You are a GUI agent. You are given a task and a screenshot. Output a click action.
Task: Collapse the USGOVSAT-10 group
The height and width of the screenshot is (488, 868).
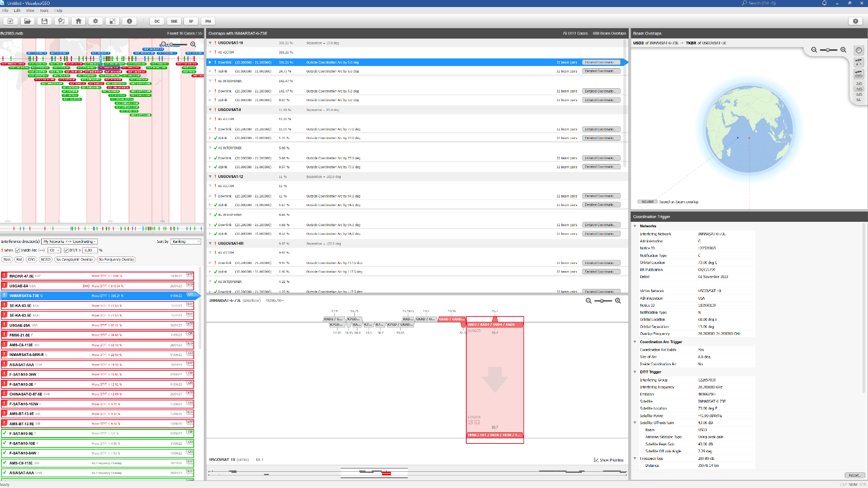pos(210,43)
